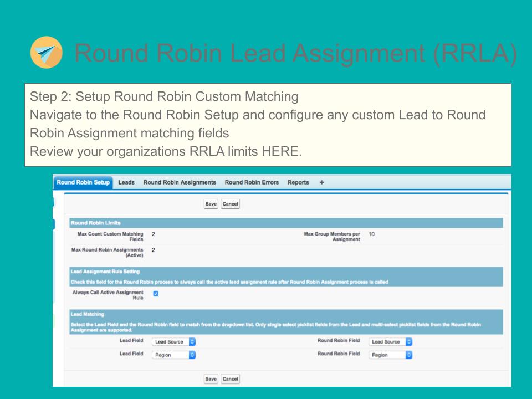
Task: Click the top Cancel button
Action: (230, 204)
